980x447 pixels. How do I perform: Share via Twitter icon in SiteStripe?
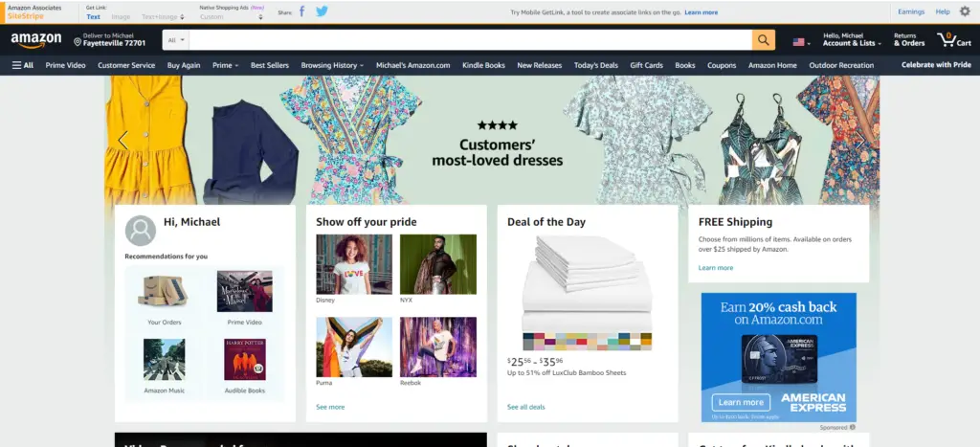click(322, 11)
